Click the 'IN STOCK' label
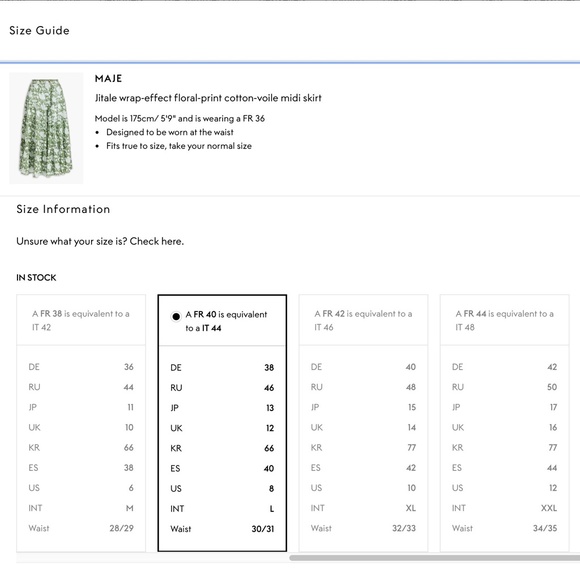 pyautogui.click(x=36, y=277)
